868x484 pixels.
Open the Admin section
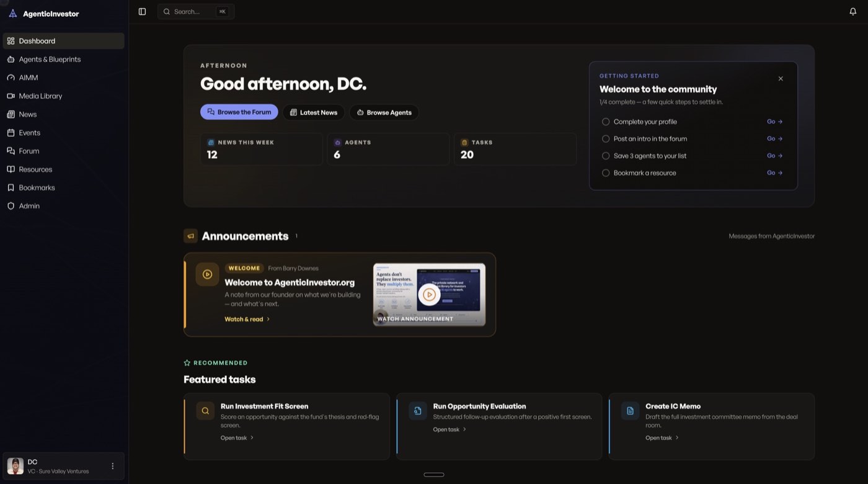tap(64, 206)
